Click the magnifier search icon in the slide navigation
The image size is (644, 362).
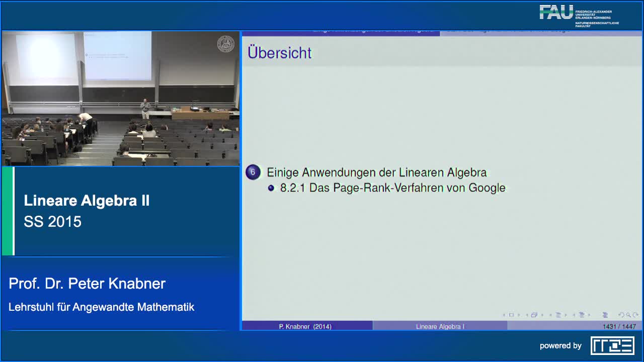point(629,315)
